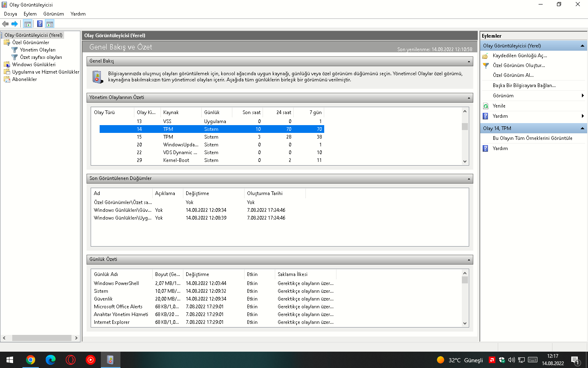Screen dimensions: 588x368
Task: Click Başka Bir Bilgisayara Bağlan... action
Action: (524, 85)
